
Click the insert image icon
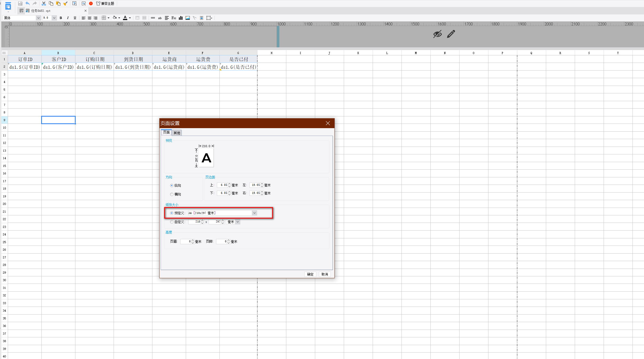tap(188, 18)
